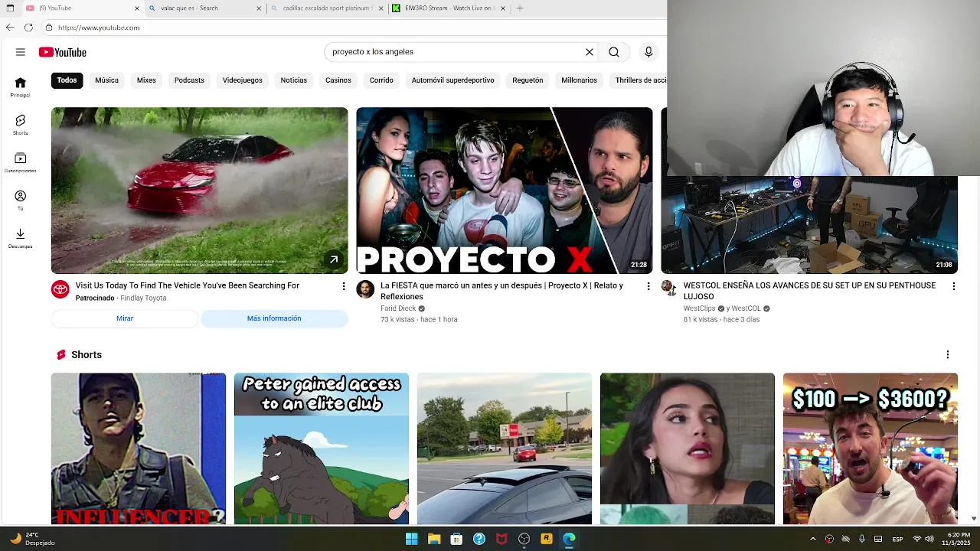Open the PROYECTO X video thumbnail
The height and width of the screenshot is (551, 980).
click(x=505, y=191)
